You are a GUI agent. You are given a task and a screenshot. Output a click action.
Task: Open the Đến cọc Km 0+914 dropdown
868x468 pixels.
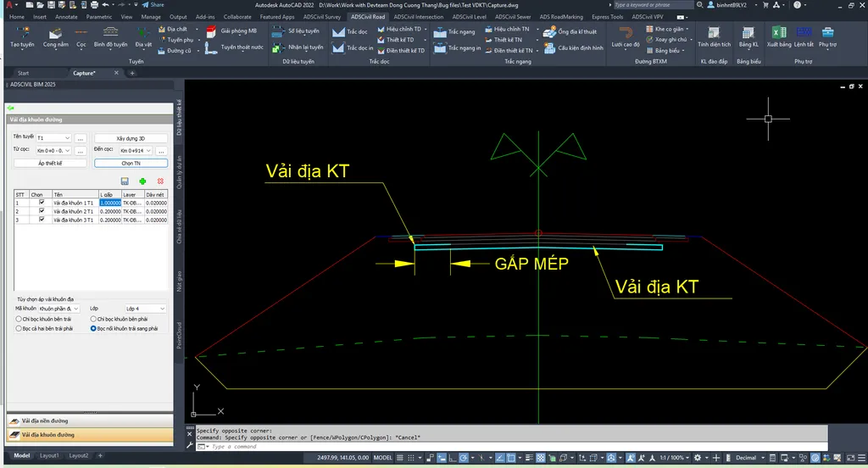pyautogui.click(x=136, y=151)
